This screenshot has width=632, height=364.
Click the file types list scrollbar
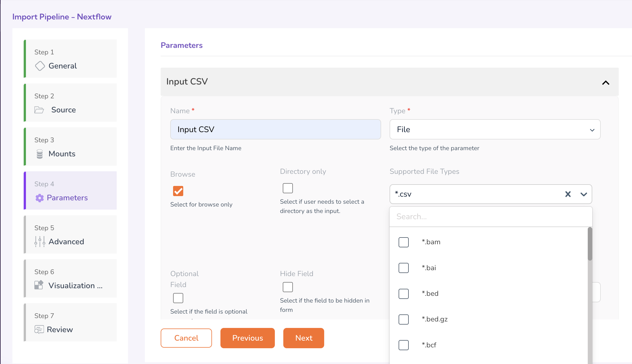[590, 244]
